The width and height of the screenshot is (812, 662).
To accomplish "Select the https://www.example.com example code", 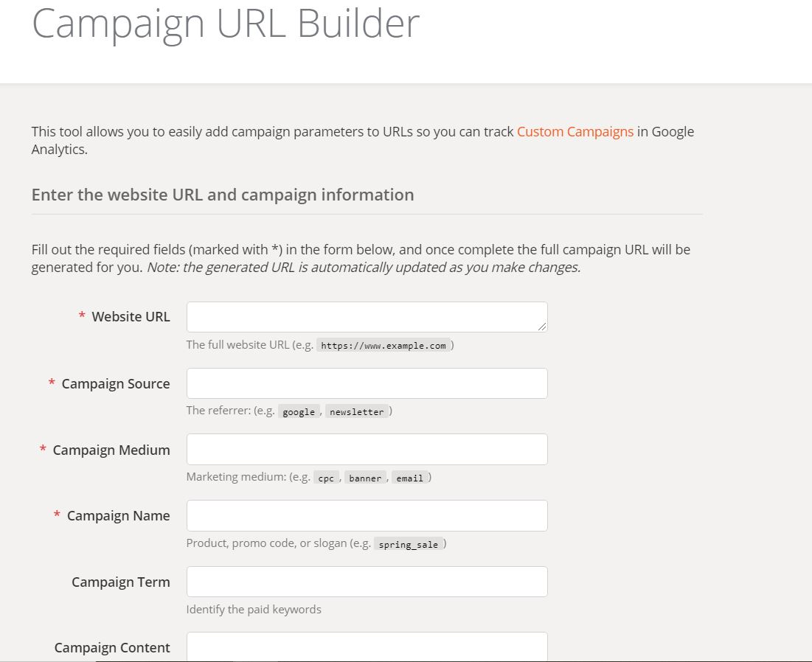I will pyautogui.click(x=384, y=345).
